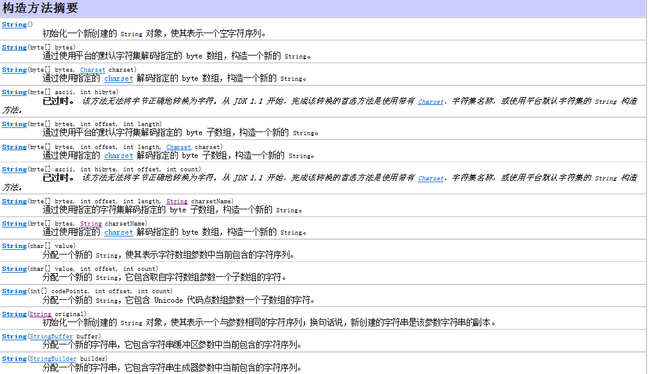
Task: Click '已过时' label under 'int hibyte, int offset, int count' constructor
Action: click(x=58, y=177)
